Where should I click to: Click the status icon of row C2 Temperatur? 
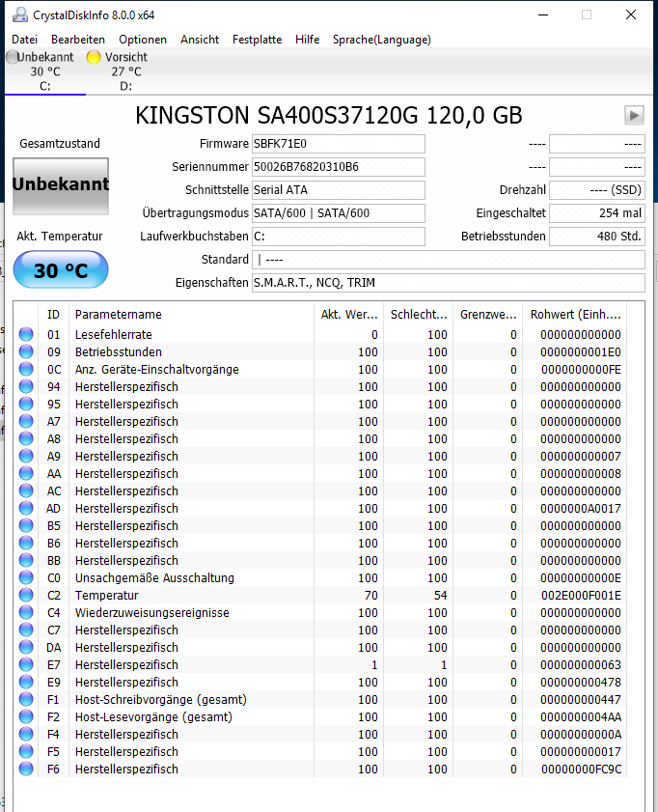pyautogui.click(x=26, y=595)
